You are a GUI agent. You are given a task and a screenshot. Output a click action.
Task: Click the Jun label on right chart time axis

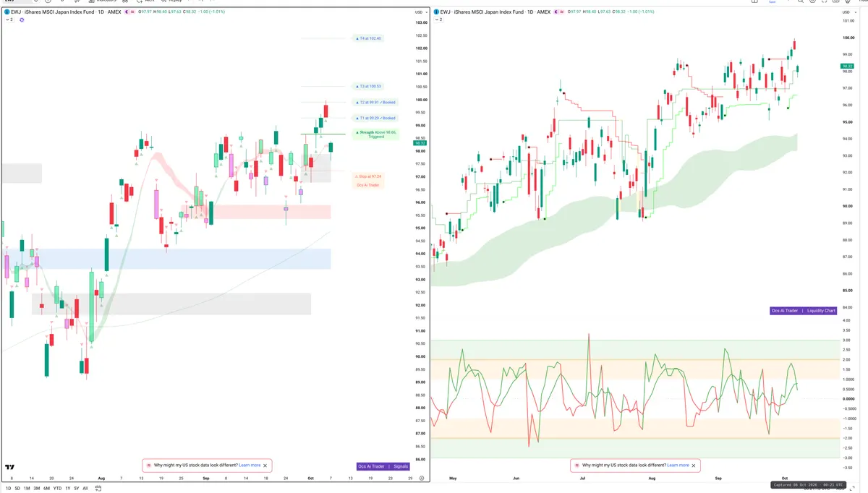pyautogui.click(x=516, y=479)
